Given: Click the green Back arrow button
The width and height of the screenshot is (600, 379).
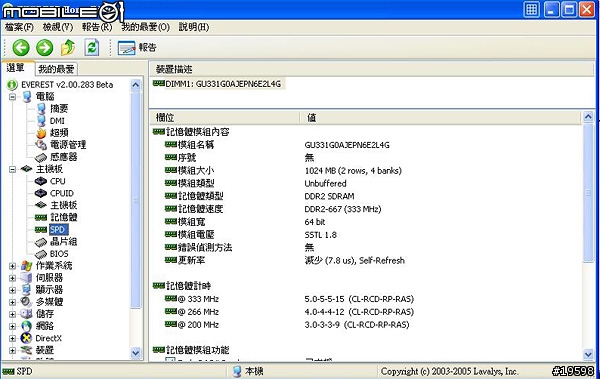Looking at the screenshot, I should (21, 47).
